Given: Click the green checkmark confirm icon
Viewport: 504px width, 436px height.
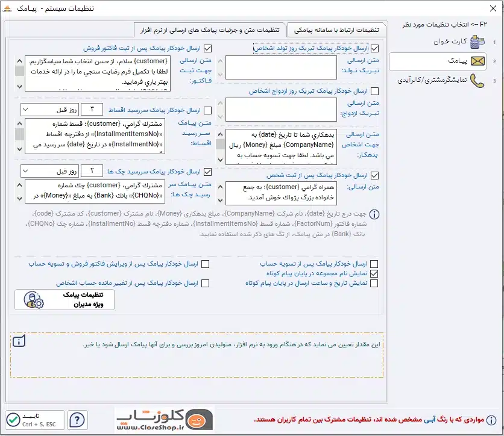Looking at the screenshot, I should [13, 420].
